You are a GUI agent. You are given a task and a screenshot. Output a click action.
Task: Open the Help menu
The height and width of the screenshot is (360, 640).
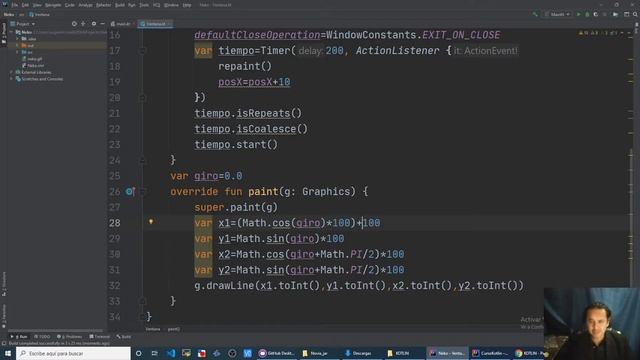coord(187,5)
